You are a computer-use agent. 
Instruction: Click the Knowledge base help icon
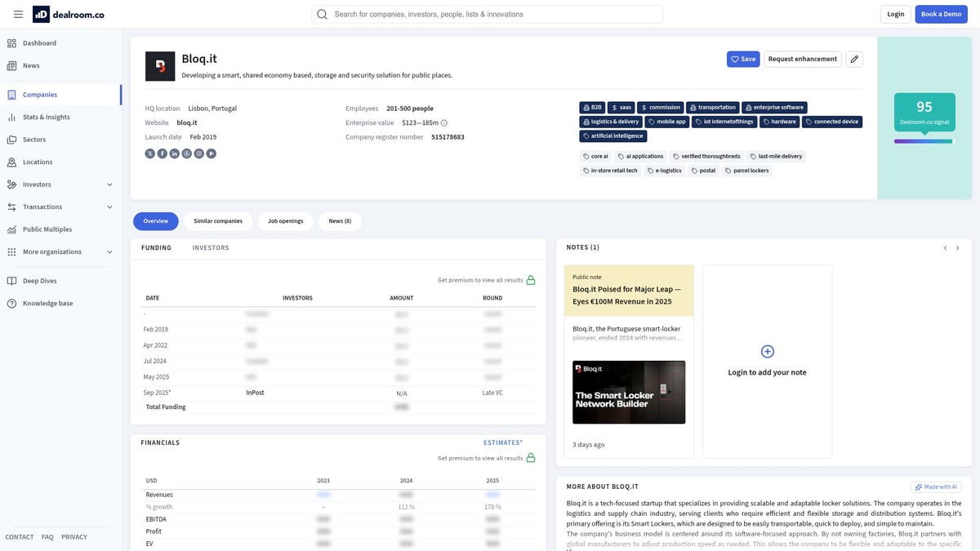[x=12, y=303]
